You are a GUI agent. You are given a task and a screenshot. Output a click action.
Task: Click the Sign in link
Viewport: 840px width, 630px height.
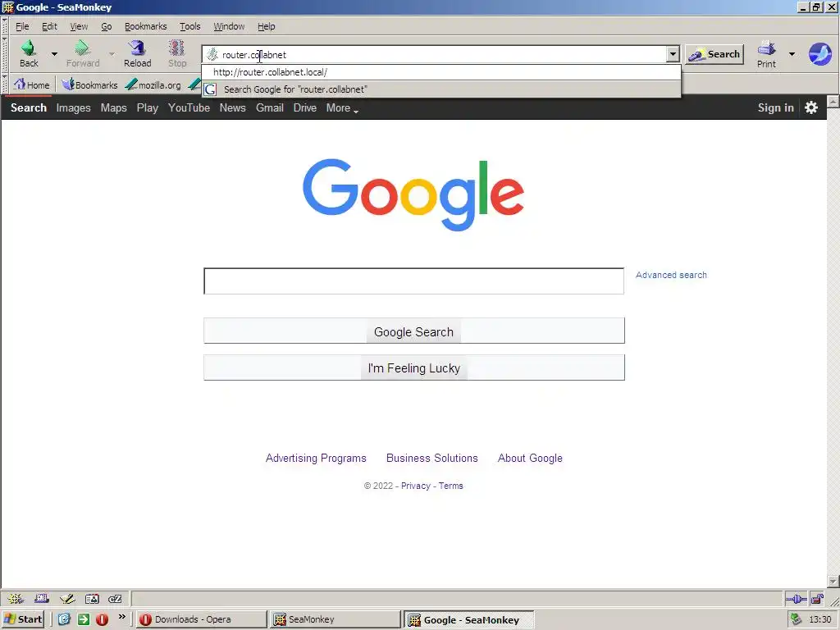(x=776, y=107)
